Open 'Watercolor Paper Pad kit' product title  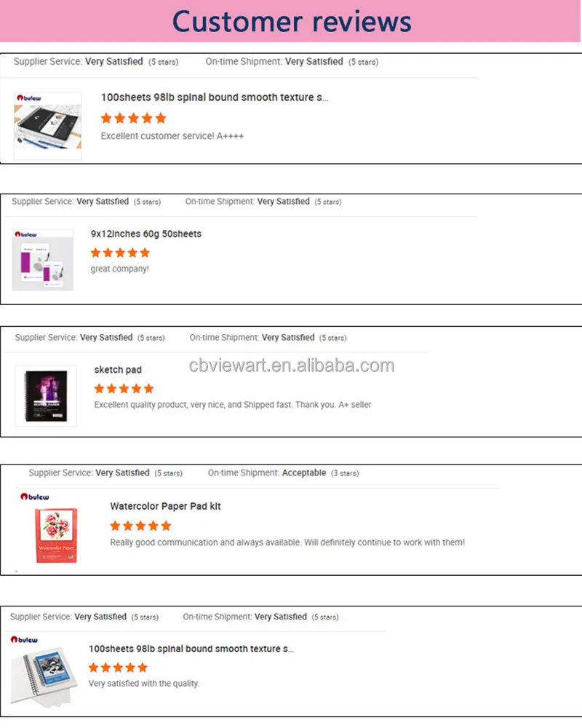coord(165,506)
